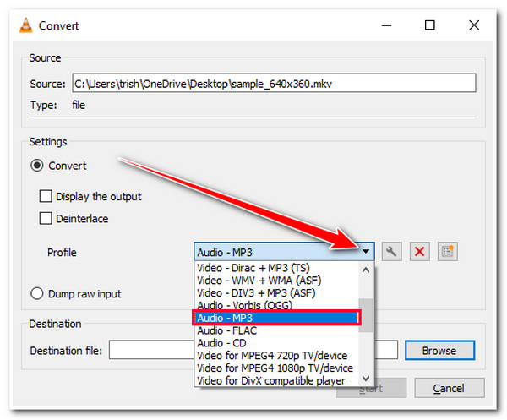Select the Dump raw input radio button
The image size is (507, 420).
coord(37,293)
